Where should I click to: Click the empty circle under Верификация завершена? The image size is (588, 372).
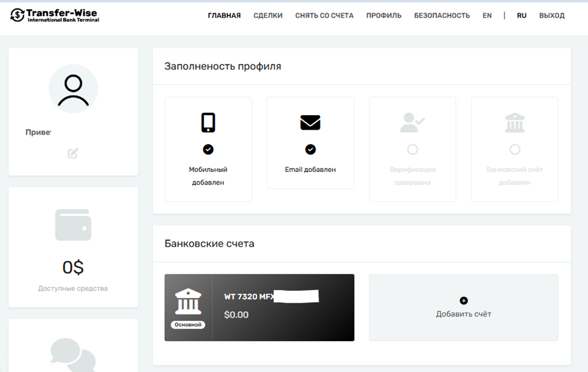pos(412,151)
